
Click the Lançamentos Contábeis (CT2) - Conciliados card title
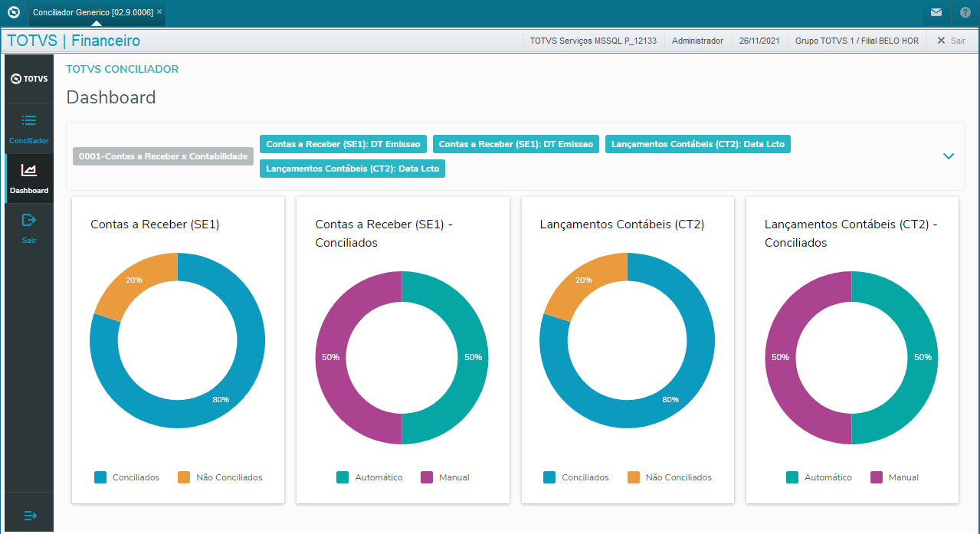click(851, 234)
